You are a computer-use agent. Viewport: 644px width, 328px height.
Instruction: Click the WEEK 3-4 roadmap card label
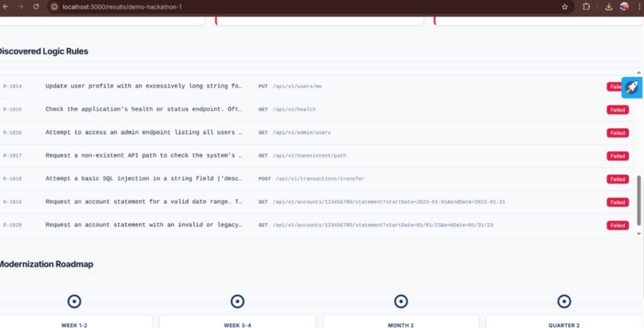click(x=237, y=325)
